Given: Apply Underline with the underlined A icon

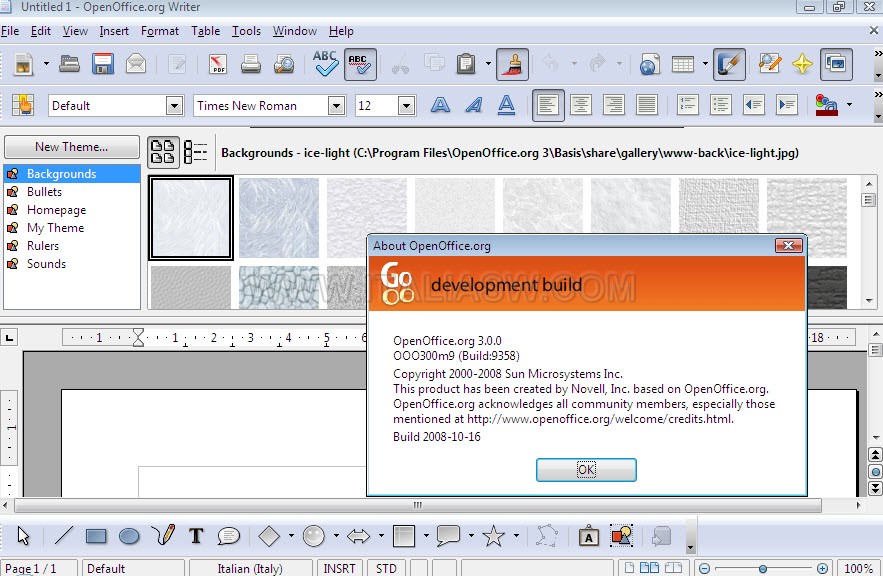Looking at the screenshot, I should pyautogui.click(x=506, y=105).
